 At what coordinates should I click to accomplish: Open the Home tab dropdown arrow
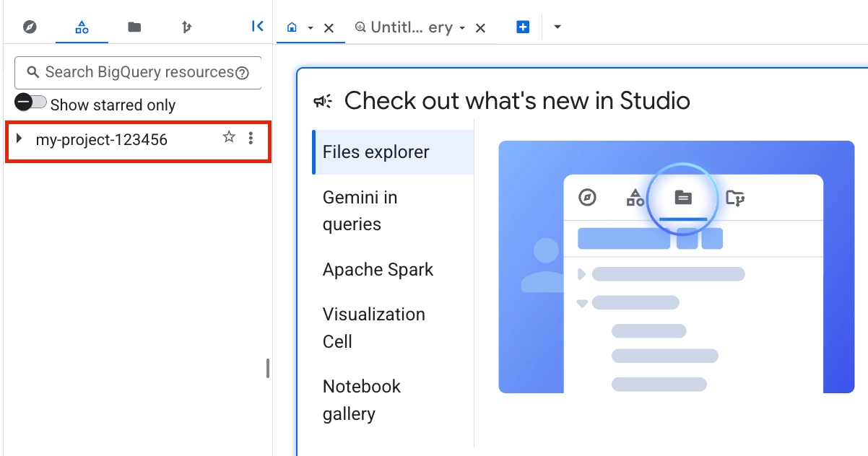point(311,28)
